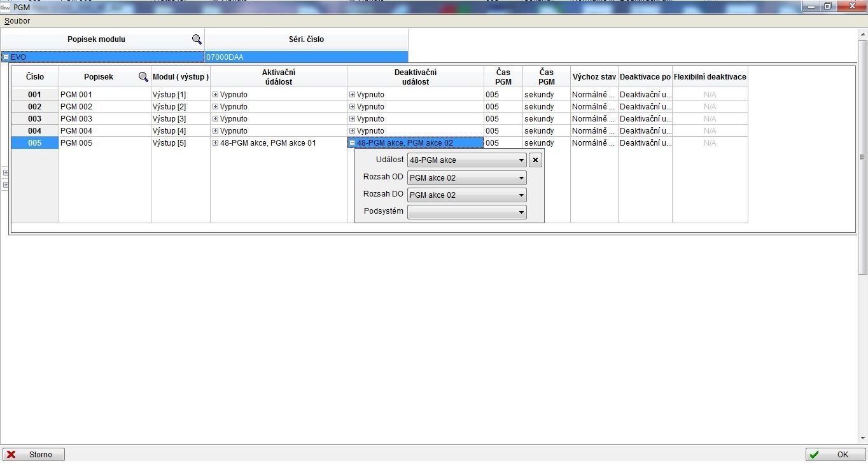Click the sekundy unit cell for PGM 001
Screen dimensions: 868x463
[x=546, y=95]
